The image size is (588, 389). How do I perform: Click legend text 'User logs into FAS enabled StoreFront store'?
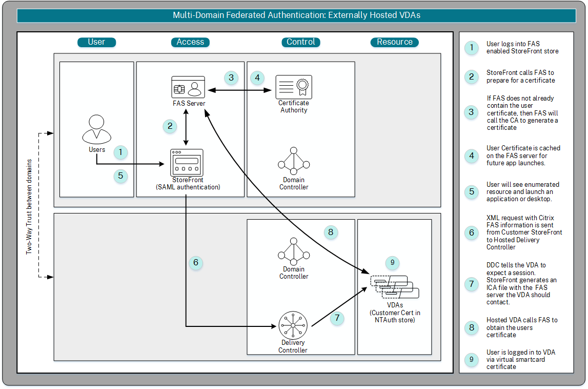[522, 47]
